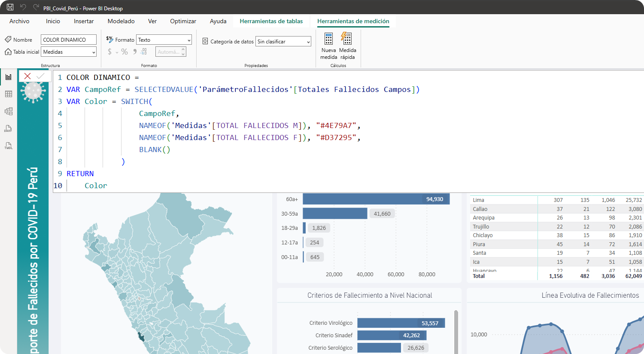Open DAX query view from the sidebar
The height and width of the screenshot is (354, 644).
point(9,128)
